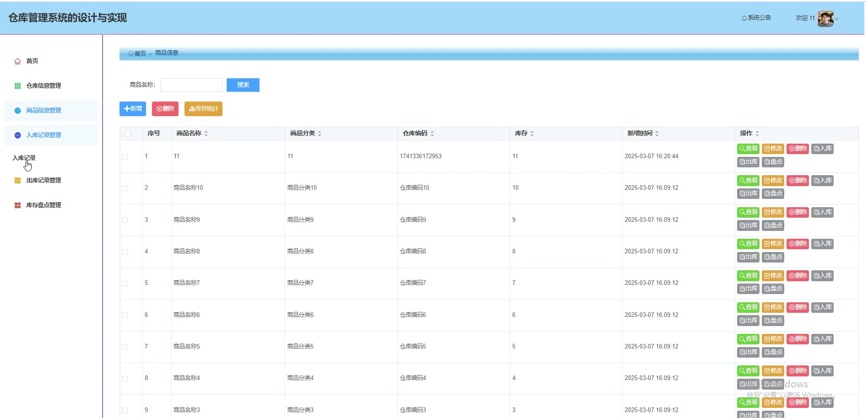Toggle the select-all header checkbox
Viewport: 868px width, 418px height.
[128, 134]
